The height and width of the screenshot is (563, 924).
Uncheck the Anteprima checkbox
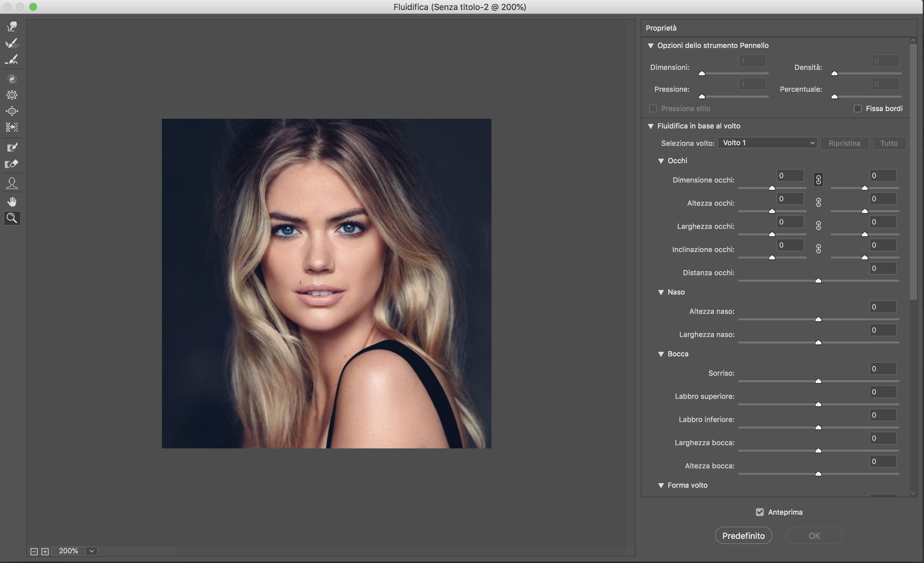pyautogui.click(x=760, y=512)
